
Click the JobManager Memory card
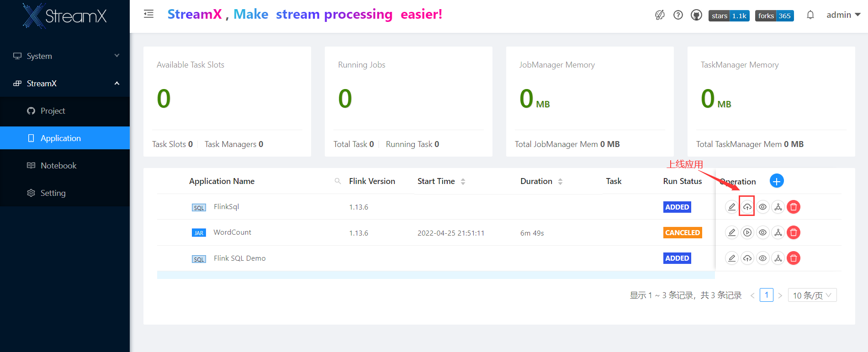point(590,101)
